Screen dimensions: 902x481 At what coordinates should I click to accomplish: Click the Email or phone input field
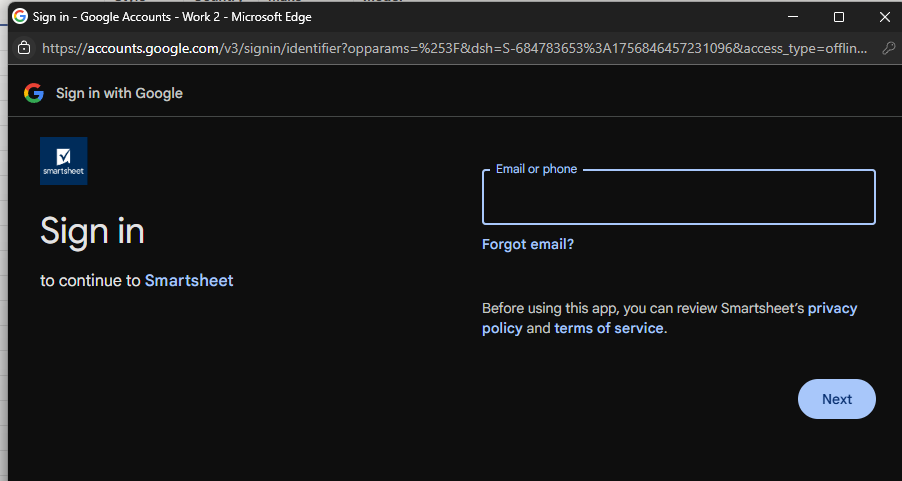[x=678, y=197]
